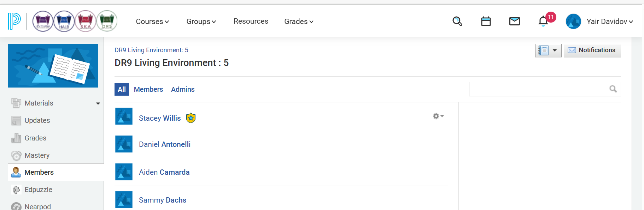The image size is (644, 210).
Task: Expand the Groups dropdown menu
Action: (201, 22)
